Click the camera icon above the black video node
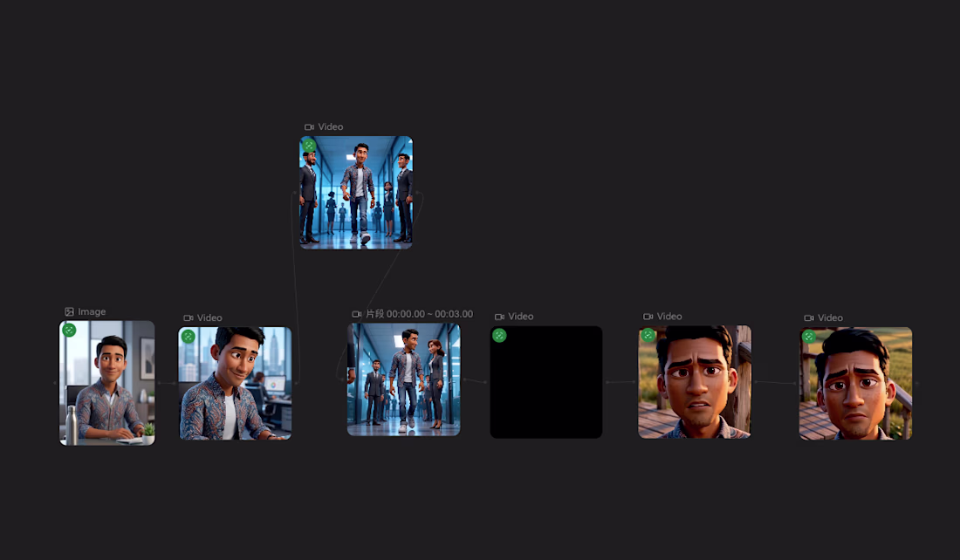Screen dimensions: 960x560 [499, 317]
